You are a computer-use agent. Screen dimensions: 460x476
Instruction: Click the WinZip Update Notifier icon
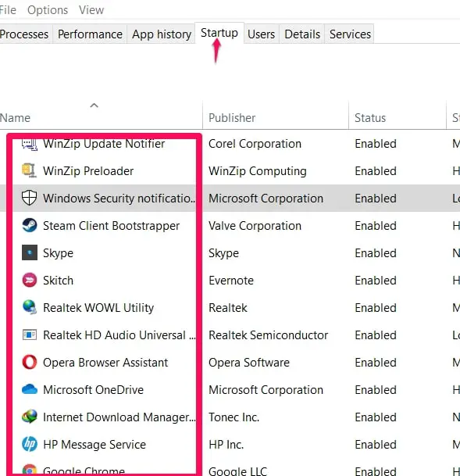[30, 145]
